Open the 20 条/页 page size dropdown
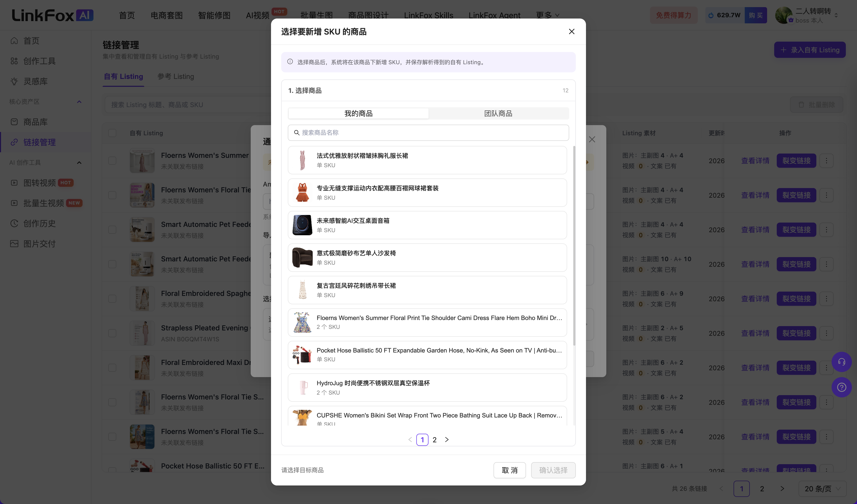Viewport: 857px width, 504px height. [822, 489]
